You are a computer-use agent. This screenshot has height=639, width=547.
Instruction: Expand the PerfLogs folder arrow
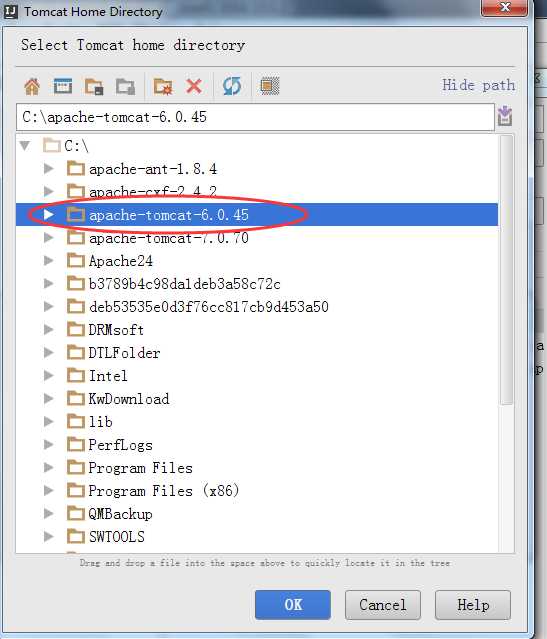point(49,444)
